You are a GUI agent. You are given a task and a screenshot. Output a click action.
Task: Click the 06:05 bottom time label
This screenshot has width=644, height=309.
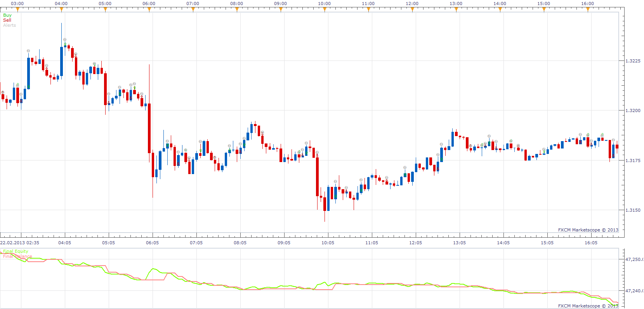pos(153,243)
